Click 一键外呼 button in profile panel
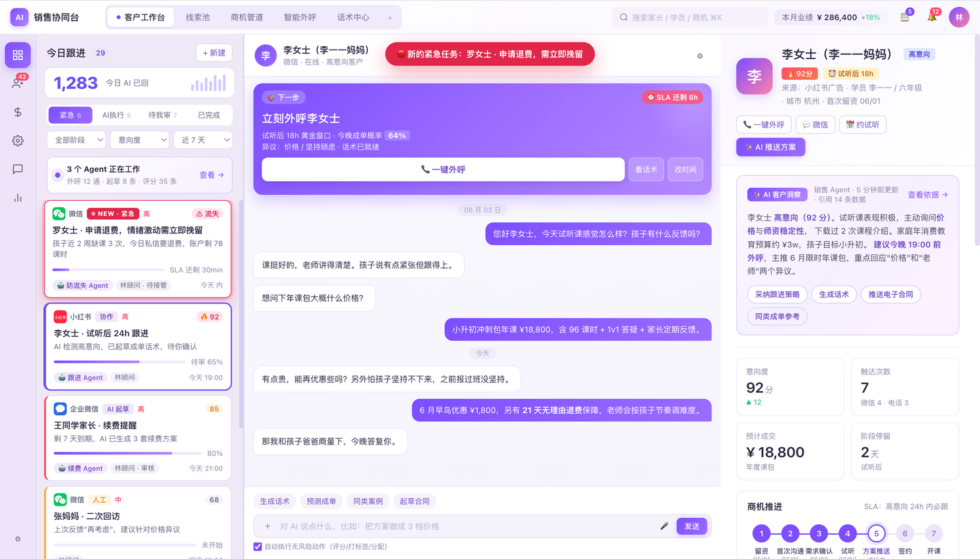 click(764, 124)
